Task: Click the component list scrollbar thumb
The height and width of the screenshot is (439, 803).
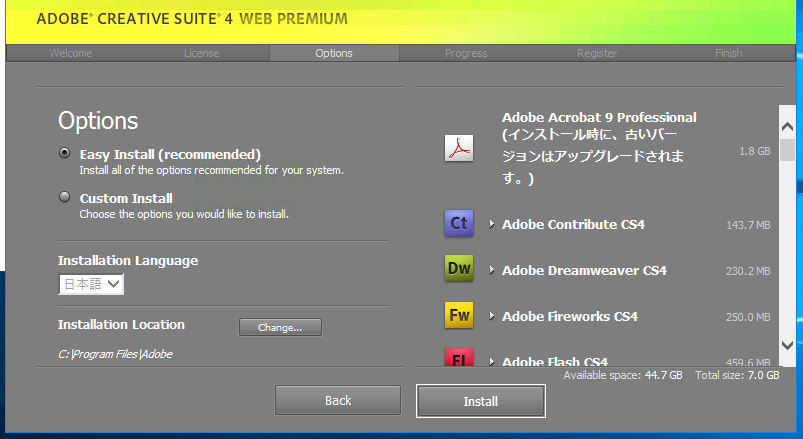Action: pyautogui.click(x=787, y=149)
